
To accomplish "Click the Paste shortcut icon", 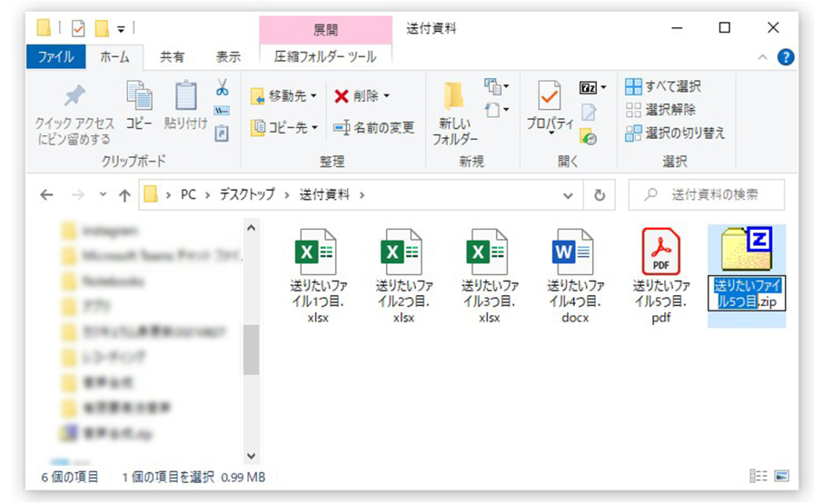I will 222,133.
